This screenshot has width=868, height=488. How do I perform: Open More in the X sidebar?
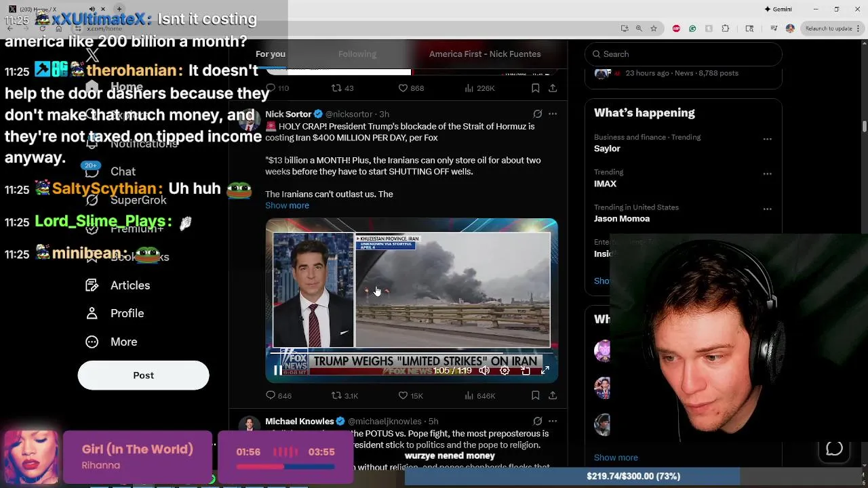123,342
